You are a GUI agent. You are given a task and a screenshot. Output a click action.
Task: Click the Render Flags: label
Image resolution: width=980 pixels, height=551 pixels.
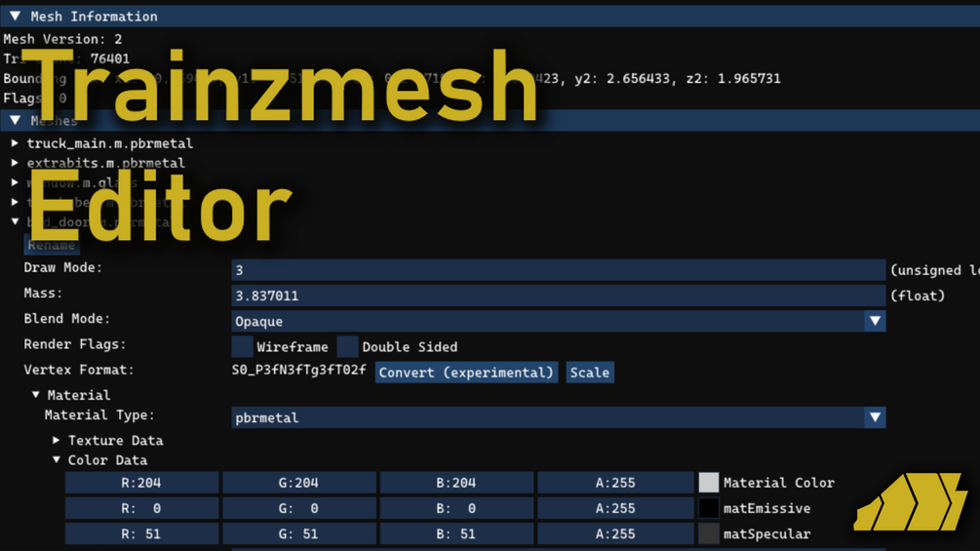click(75, 344)
